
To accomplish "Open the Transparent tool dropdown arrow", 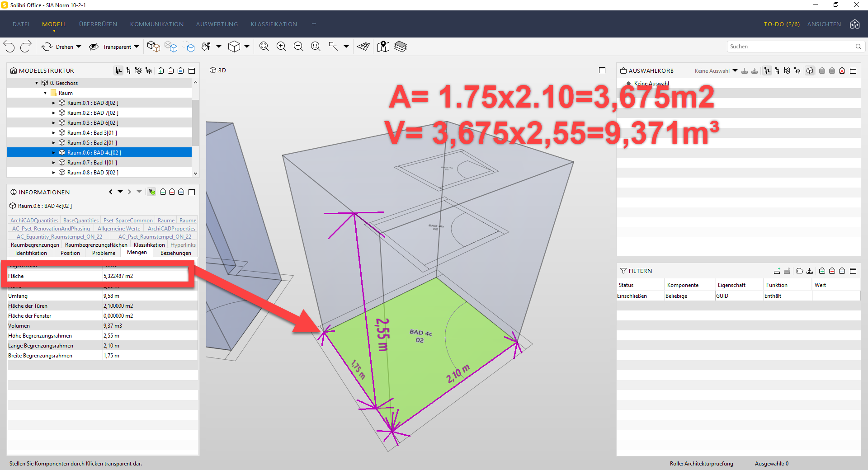I will pyautogui.click(x=137, y=47).
